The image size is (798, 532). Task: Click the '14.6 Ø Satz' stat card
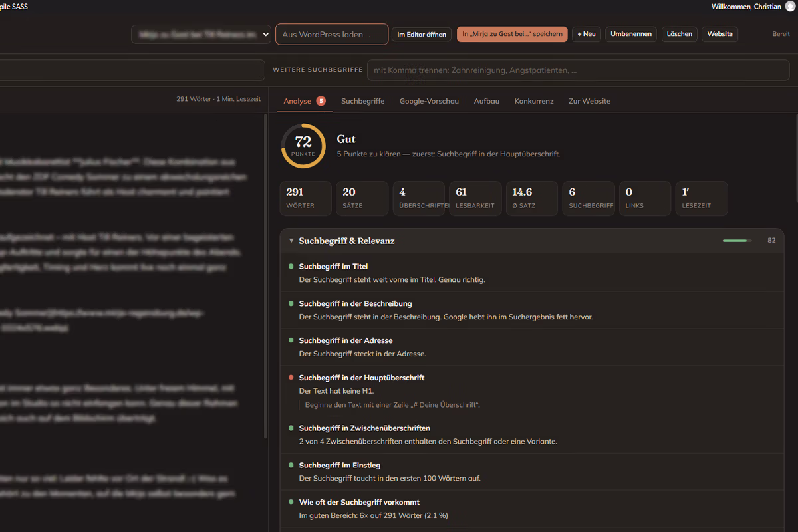click(x=532, y=198)
